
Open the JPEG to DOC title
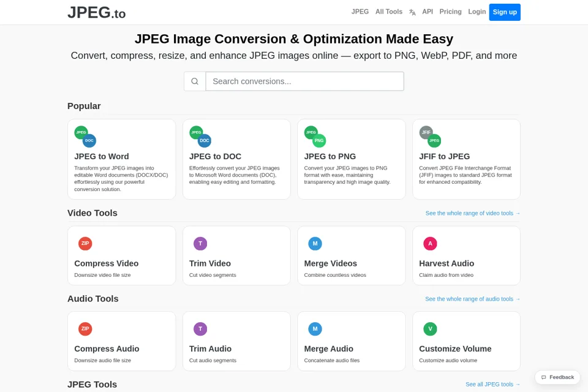[215, 156]
